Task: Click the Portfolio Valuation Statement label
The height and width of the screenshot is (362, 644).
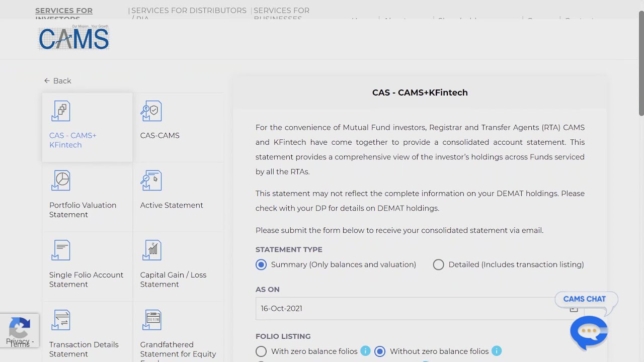Action: click(x=83, y=210)
